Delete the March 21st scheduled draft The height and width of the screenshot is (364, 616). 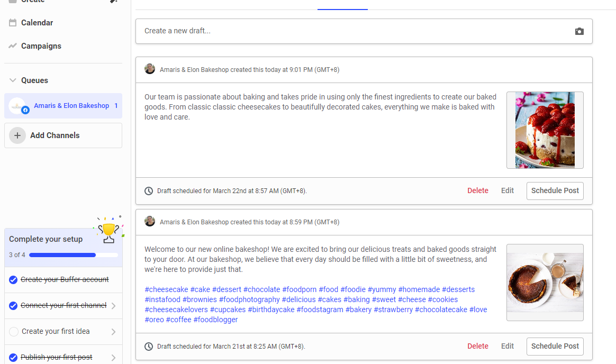pyautogui.click(x=477, y=346)
